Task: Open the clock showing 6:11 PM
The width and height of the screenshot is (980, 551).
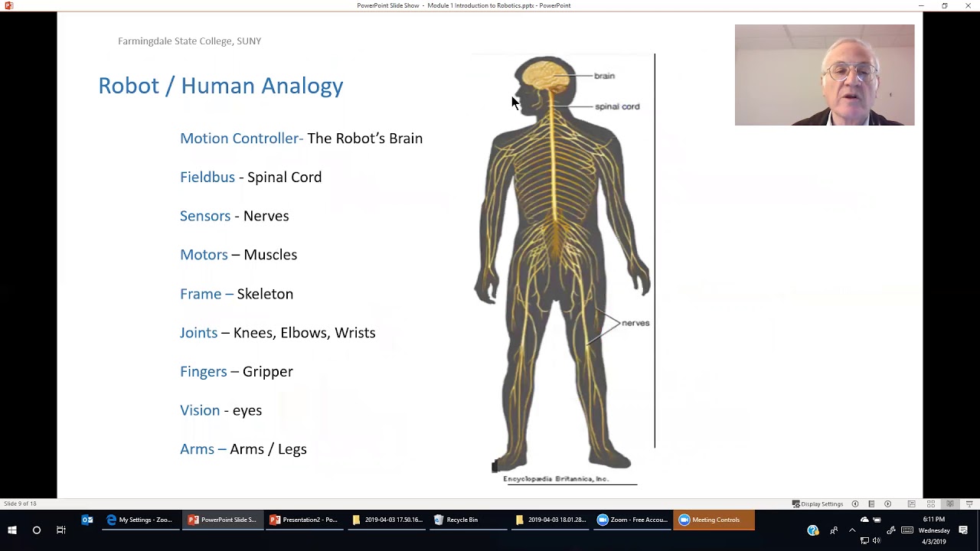Action: pyautogui.click(x=934, y=530)
